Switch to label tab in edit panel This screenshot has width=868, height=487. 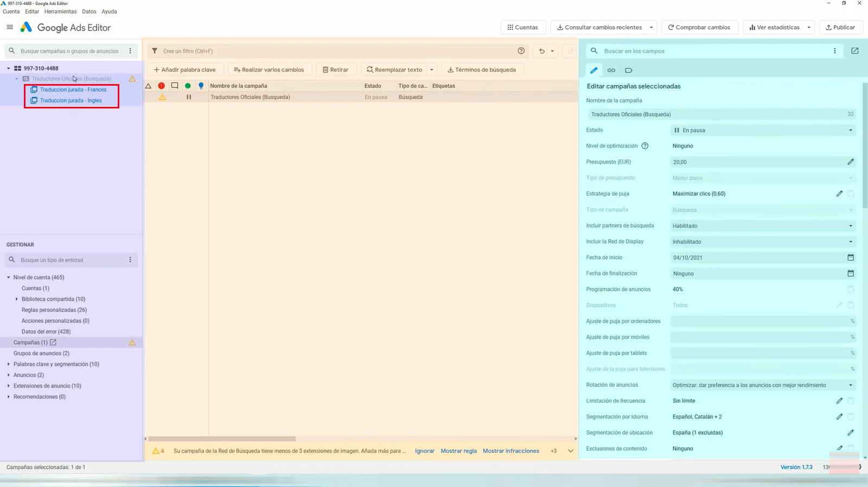point(629,70)
